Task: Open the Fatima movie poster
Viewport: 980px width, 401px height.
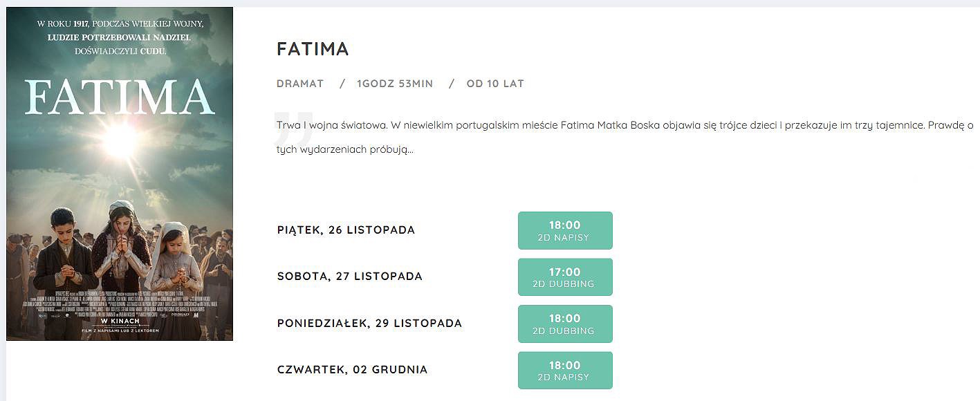Action: click(x=120, y=174)
